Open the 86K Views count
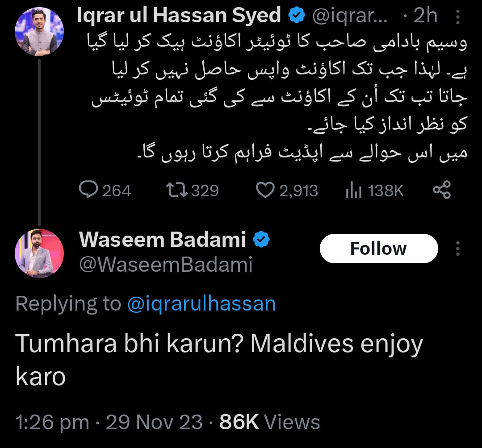The image size is (482, 448). coord(269,422)
